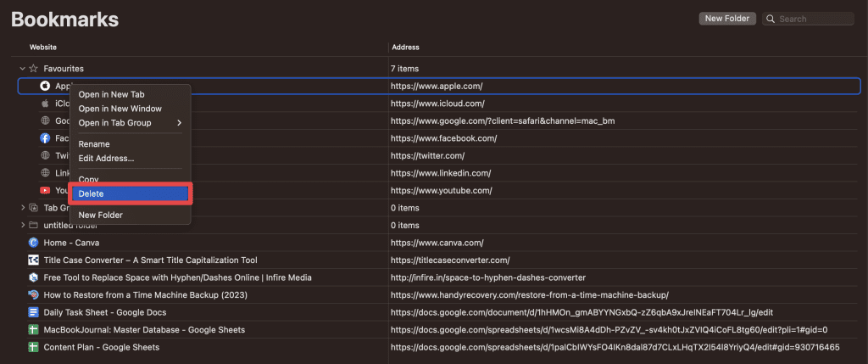
Task: Click the globe icon of LinkedIn bookmark
Action: [x=45, y=173]
